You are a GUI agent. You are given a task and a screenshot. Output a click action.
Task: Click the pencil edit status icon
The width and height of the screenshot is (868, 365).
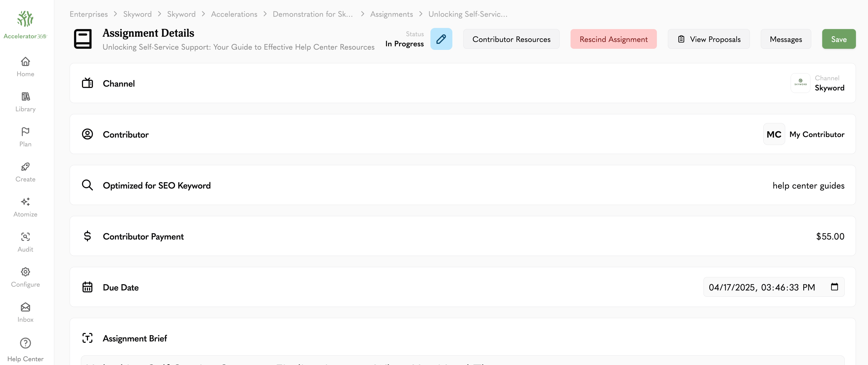click(x=441, y=39)
